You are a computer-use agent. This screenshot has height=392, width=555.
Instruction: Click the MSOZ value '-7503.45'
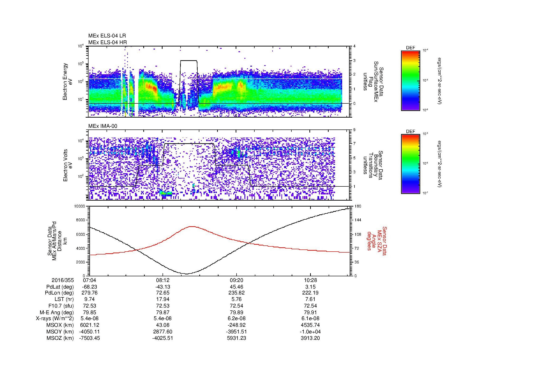90,338
